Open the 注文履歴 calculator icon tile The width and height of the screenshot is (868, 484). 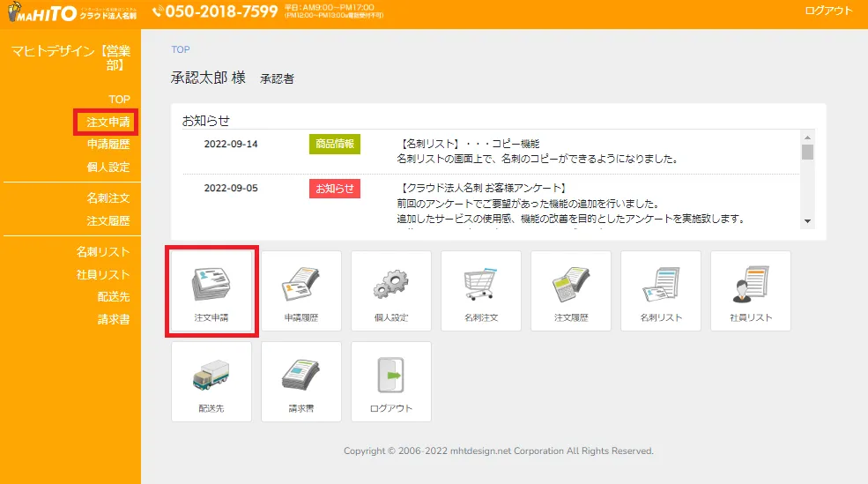click(571, 291)
